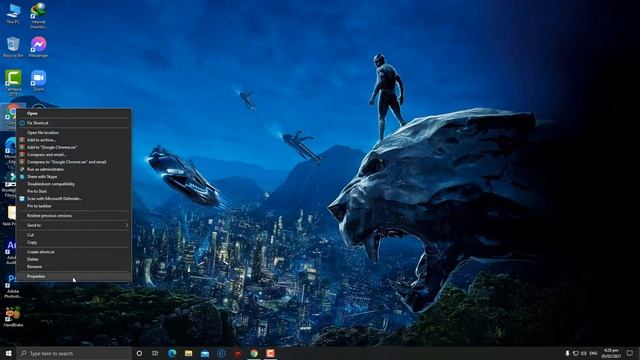
Task: Choose Rename in the context menu
Action: pos(73,267)
